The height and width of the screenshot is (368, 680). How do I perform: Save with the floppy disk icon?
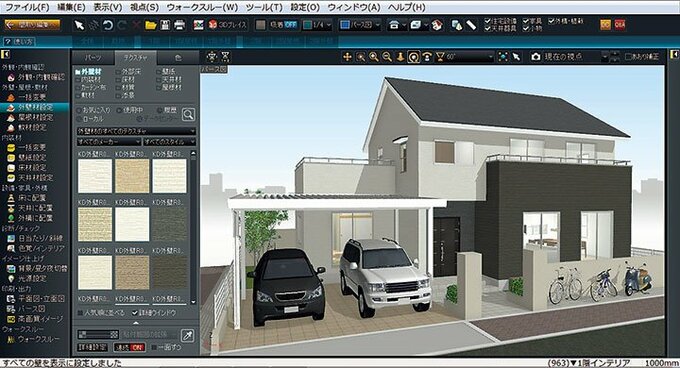tap(165, 25)
